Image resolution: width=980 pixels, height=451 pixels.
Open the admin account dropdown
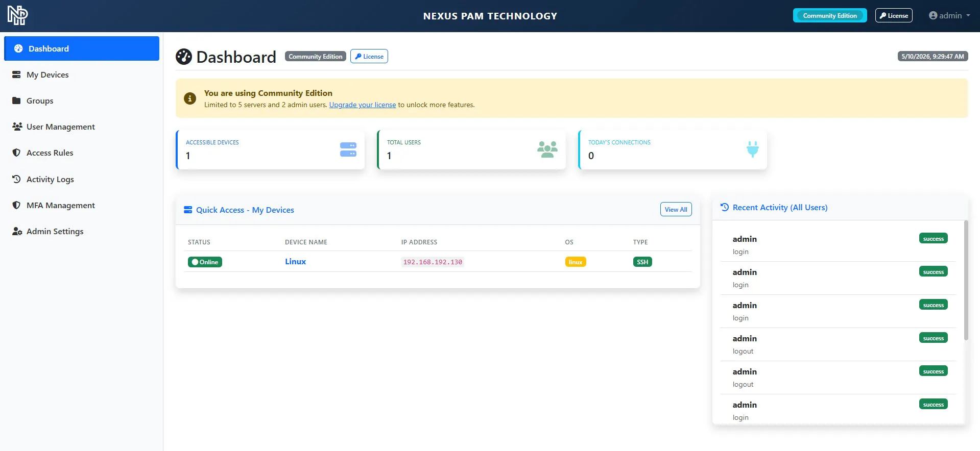click(x=949, y=15)
